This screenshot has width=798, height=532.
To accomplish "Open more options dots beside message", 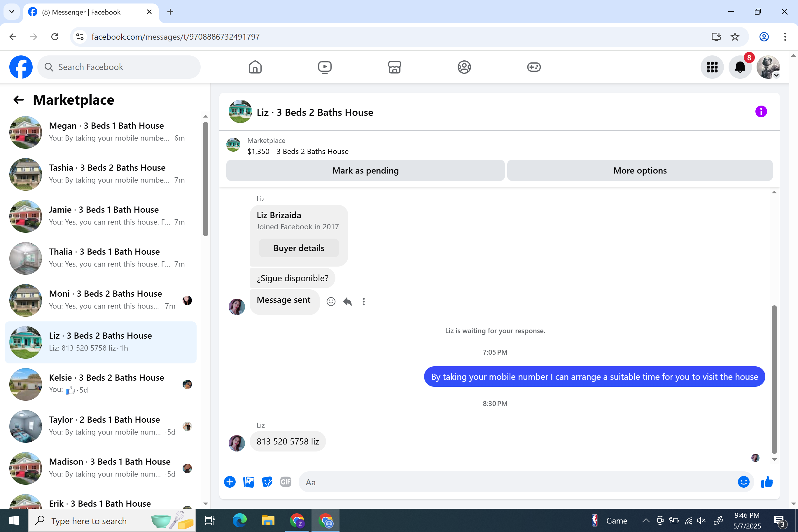I will 363,302.
